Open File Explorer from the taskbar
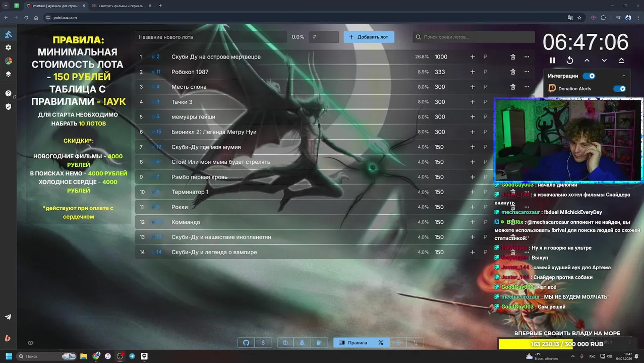 (x=84, y=356)
